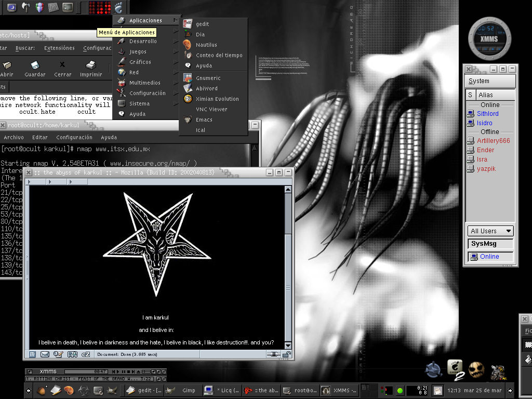Click the moon screensaver monitor icon
This screenshot has width=532, height=399.
coord(12,7)
